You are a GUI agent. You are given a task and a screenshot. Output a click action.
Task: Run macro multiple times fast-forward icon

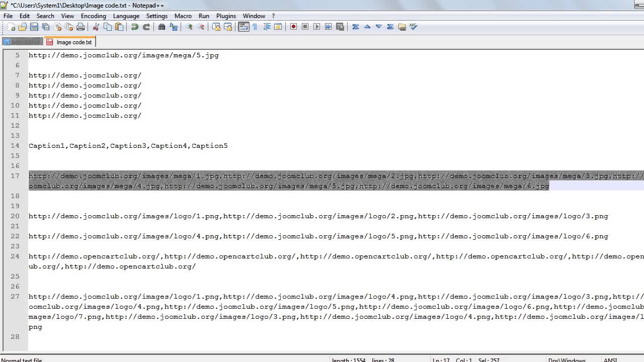[x=329, y=27]
